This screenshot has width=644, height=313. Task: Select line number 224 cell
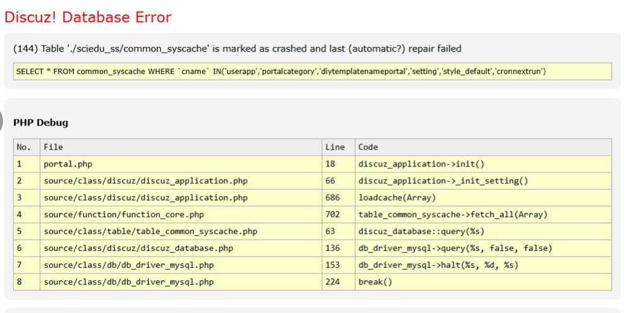338,282
